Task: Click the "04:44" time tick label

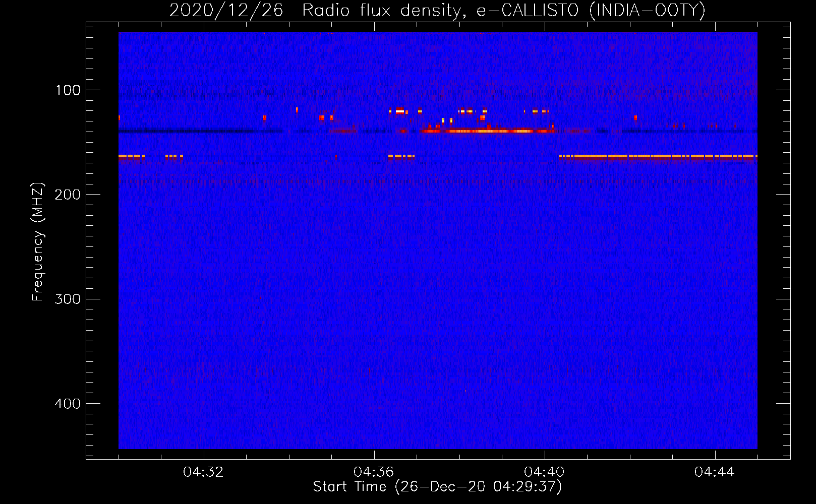Action: tap(715, 472)
